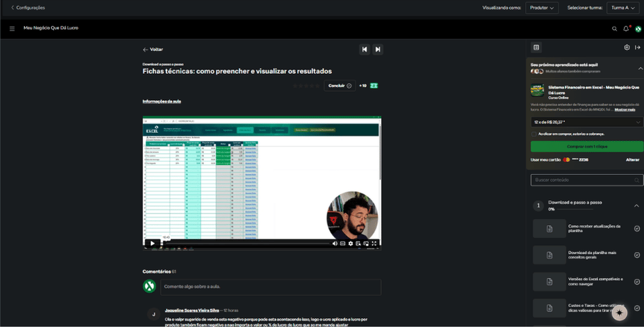Open the Turma A class dropdown
The image size is (644, 327).
point(623,8)
